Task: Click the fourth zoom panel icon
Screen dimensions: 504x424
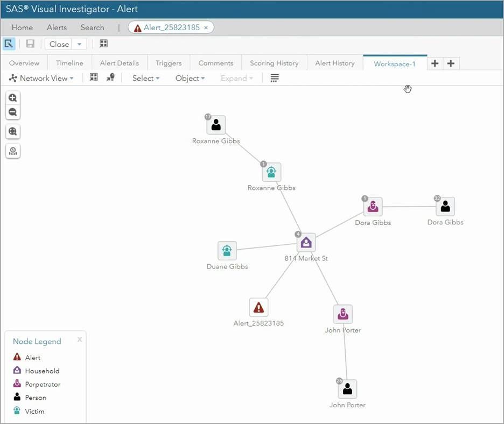Action: click(x=13, y=151)
